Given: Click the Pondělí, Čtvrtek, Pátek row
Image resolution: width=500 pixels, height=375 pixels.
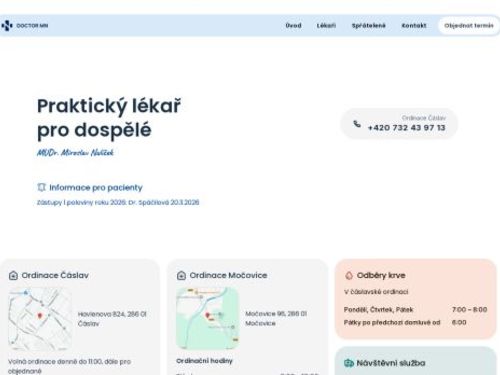Looking at the screenshot, I should [x=415, y=310].
